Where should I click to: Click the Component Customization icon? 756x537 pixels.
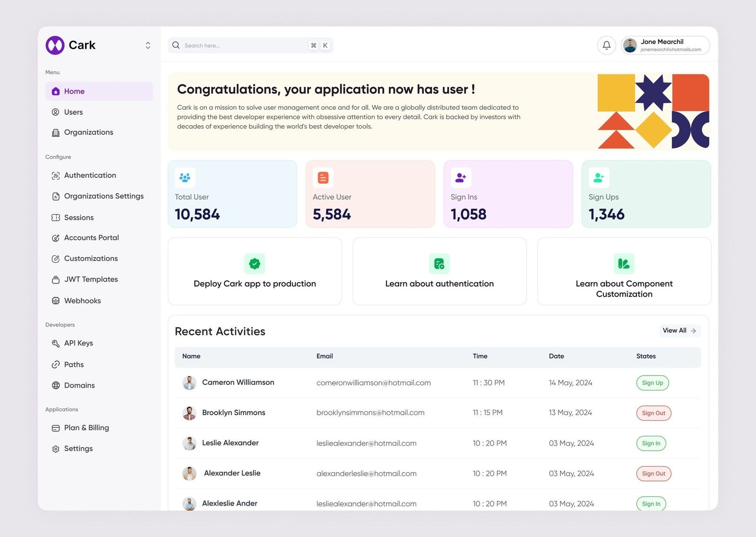(x=624, y=264)
